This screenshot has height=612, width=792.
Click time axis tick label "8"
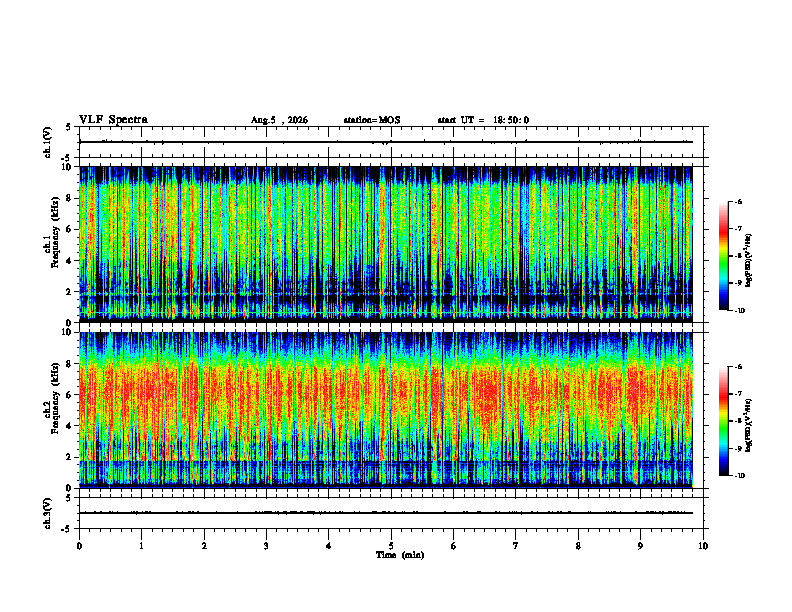pos(578,546)
